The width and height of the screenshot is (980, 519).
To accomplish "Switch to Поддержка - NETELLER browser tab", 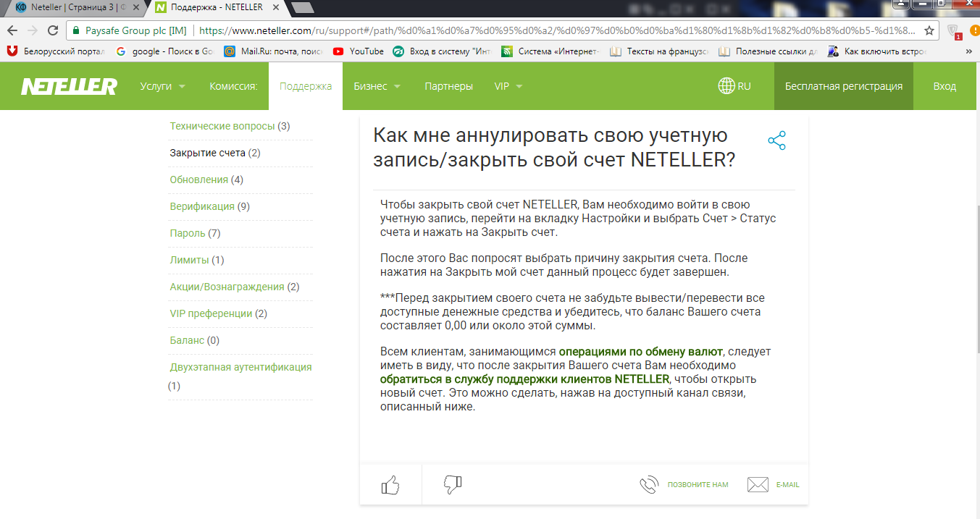I will 215,7.
